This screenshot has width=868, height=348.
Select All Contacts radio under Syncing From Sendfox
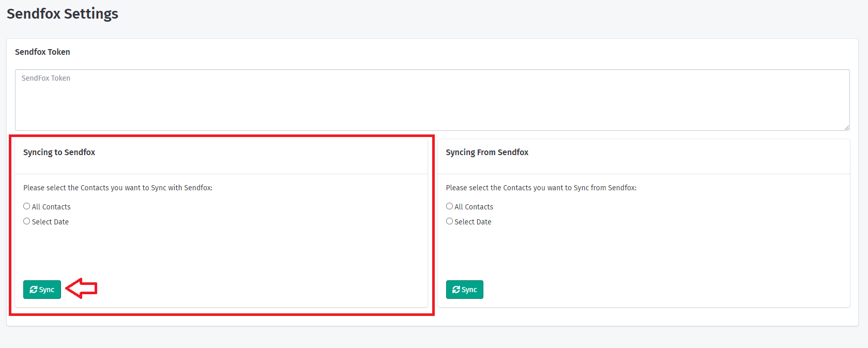pyautogui.click(x=449, y=206)
